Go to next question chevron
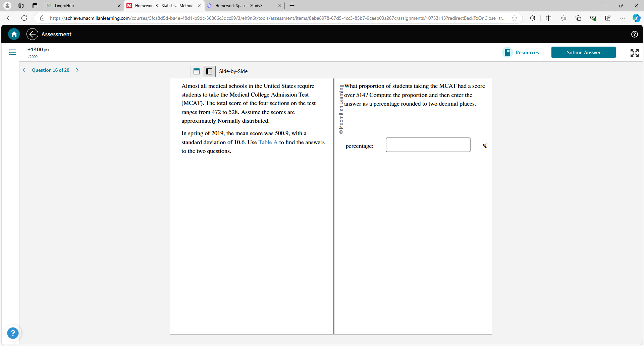Viewport: 644px width, 346px height. point(77,70)
